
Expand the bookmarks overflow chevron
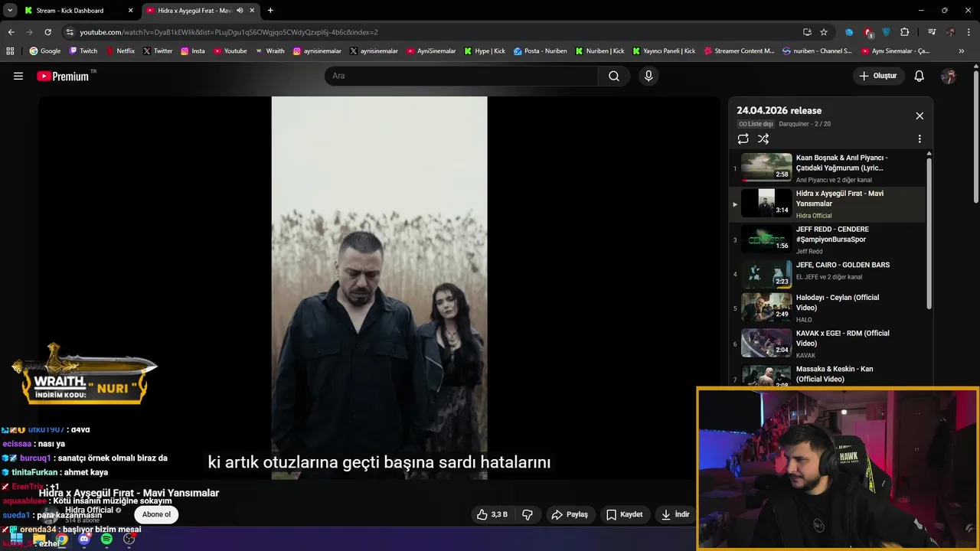click(x=962, y=51)
